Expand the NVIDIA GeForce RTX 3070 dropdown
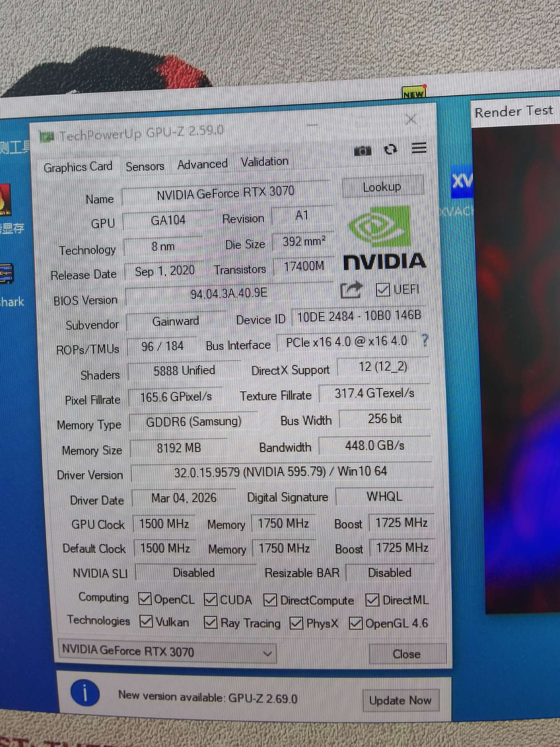 267,653
